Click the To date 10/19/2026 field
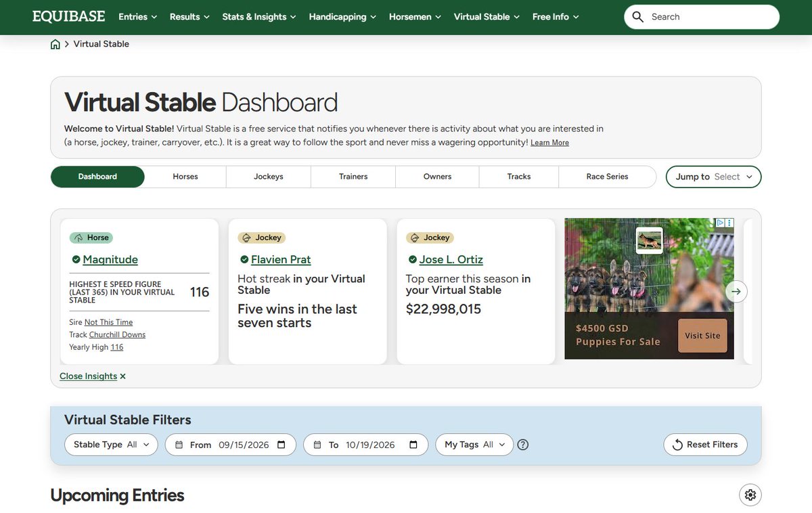The height and width of the screenshot is (513, 812). coord(366,445)
